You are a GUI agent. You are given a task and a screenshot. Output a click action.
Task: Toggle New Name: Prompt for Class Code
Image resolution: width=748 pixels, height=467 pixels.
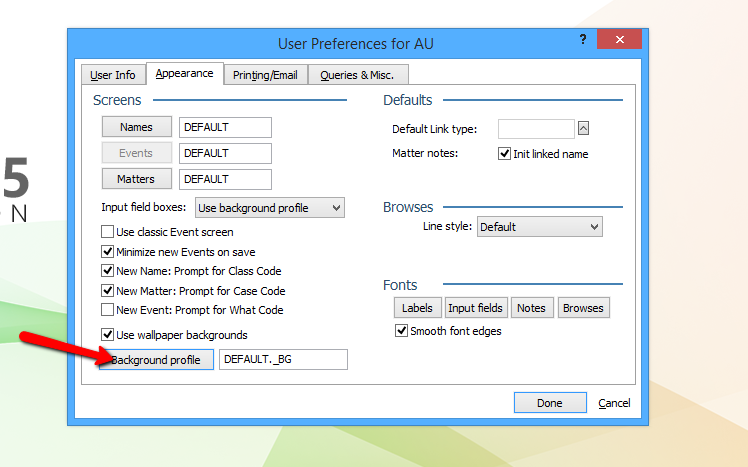click(107, 271)
